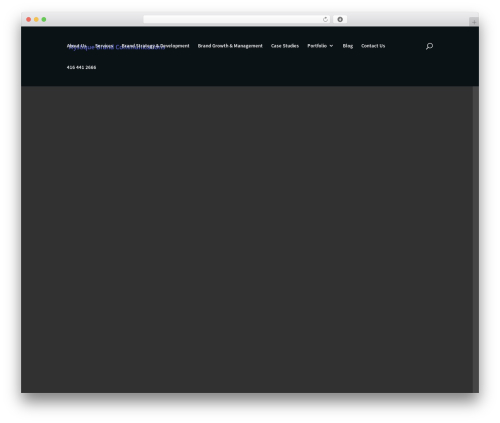Open the About Us menu item

[77, 46]
